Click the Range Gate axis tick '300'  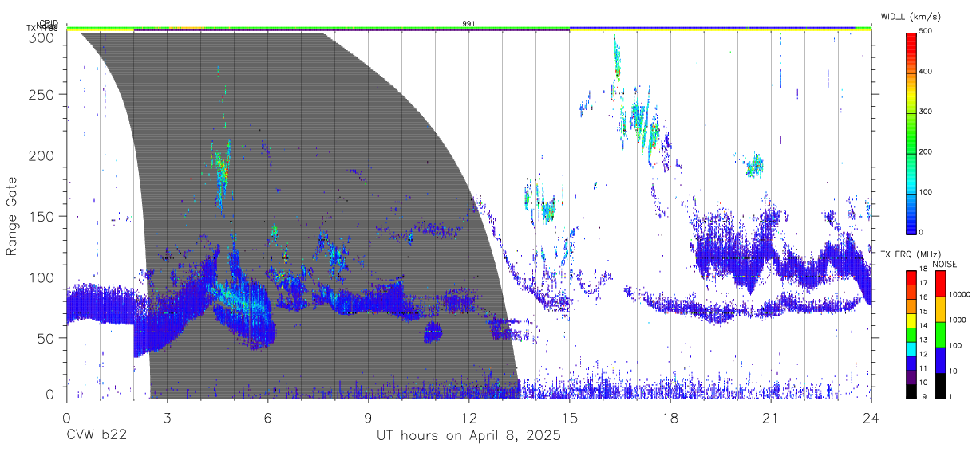coord(42,37)
